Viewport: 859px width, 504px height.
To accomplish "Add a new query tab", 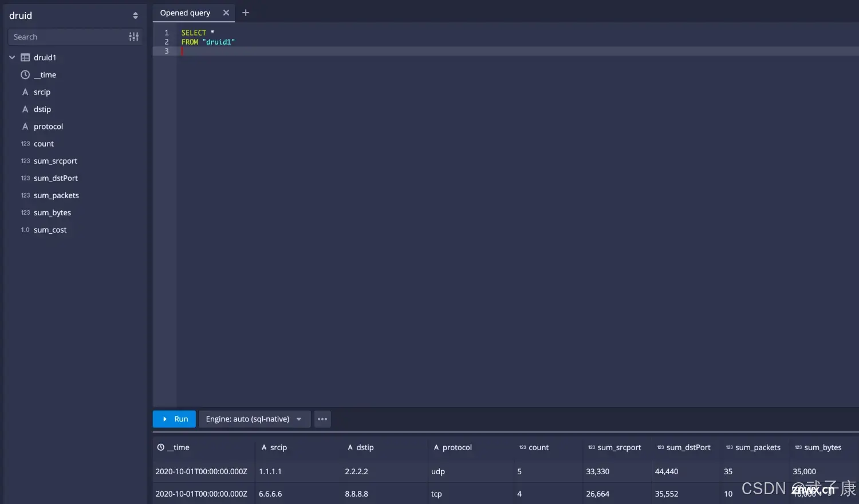I will (x=246, y=13).
